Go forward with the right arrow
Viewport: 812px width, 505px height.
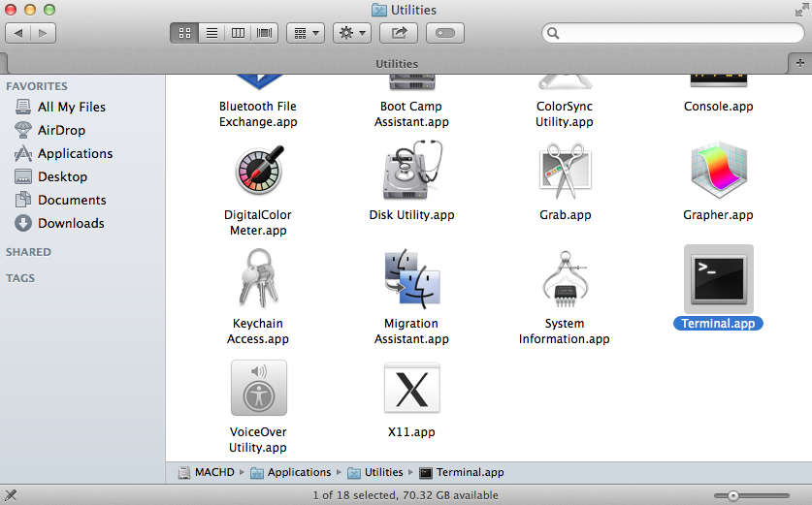44,33
